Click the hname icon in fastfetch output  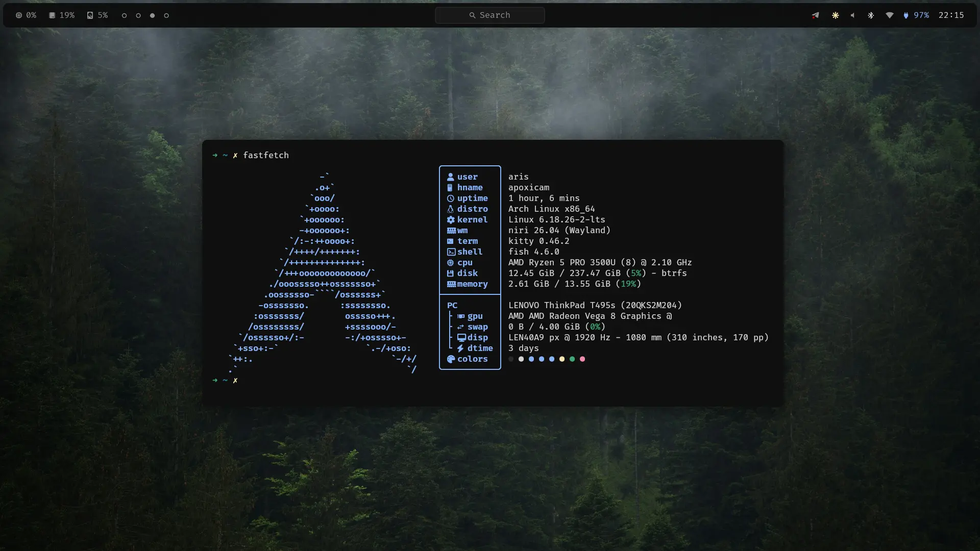point(450,188)
